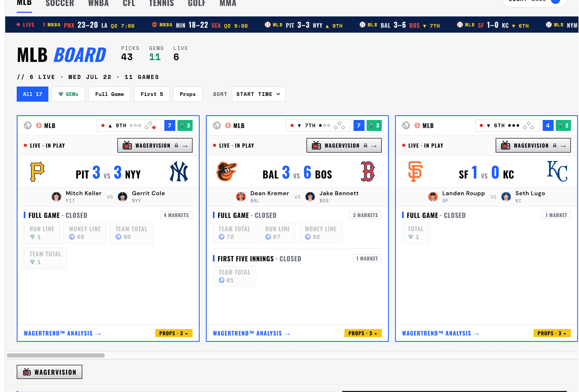Image resolution: width=579 pixels, height=392 pixels.
Task: Click 7TH inning status on BAL-BOS card
Action: [318, 125]
